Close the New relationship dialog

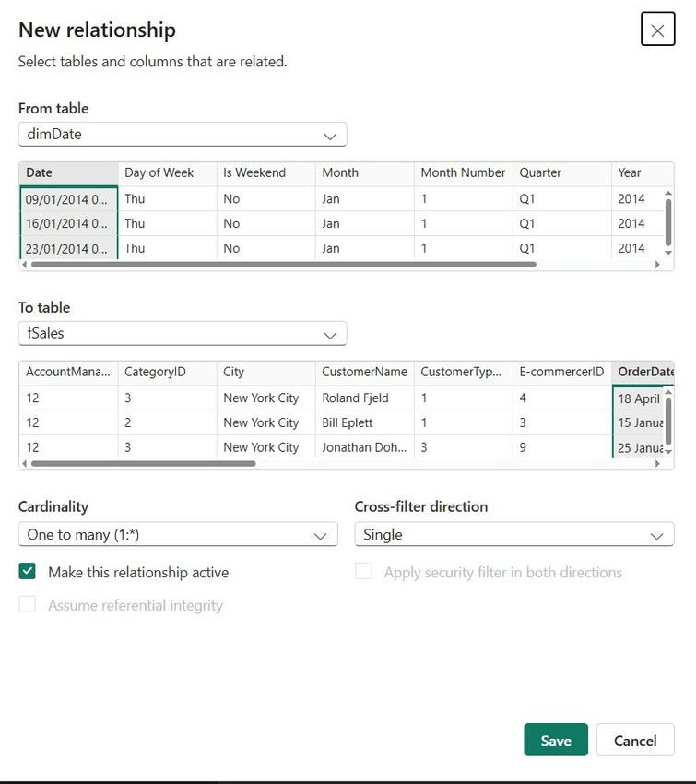click(657, 30)
